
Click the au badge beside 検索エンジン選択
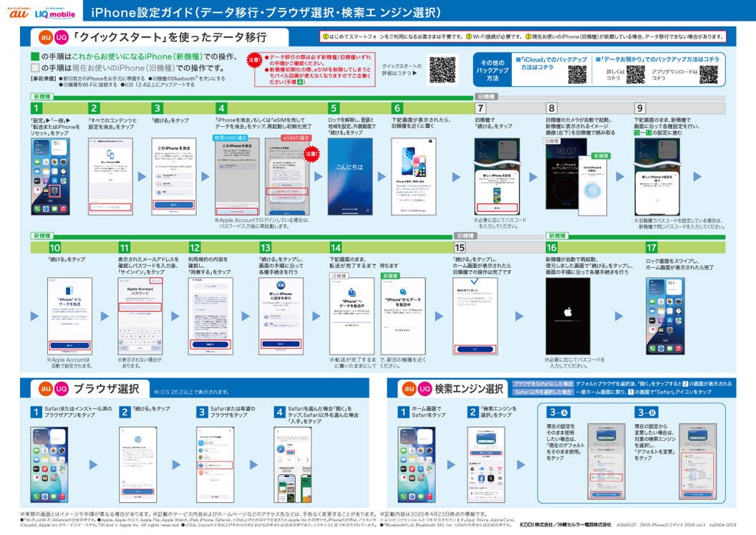tap(409, 388)
